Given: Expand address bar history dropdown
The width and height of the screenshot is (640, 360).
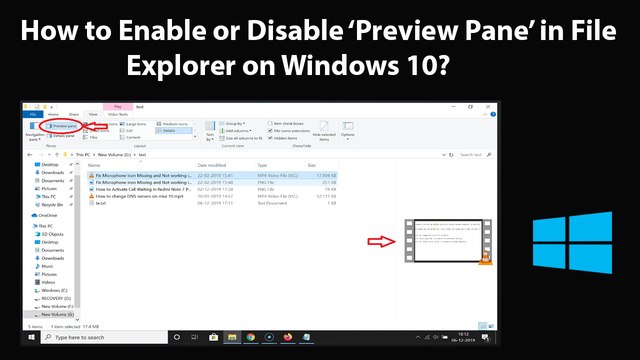Looking at the screenshot, I should (x=444, y=155).
